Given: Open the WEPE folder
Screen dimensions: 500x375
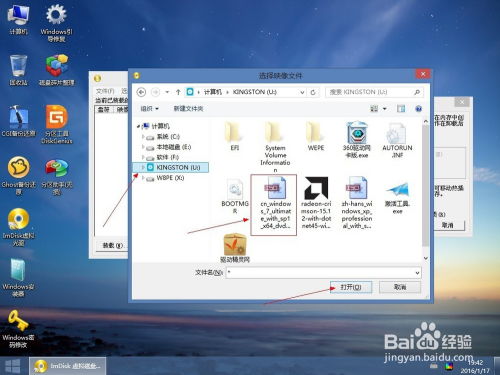Looking at the screenshot, I should pos(315,137).
